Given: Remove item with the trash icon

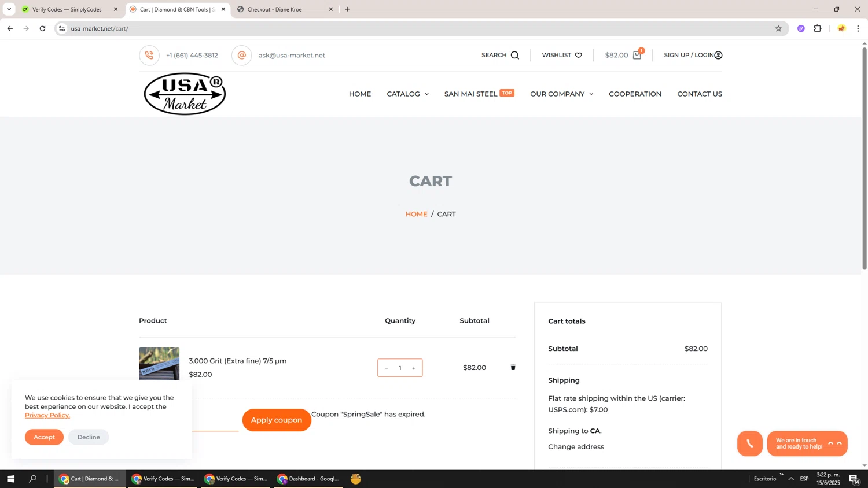Looking at the screenshot, I should point(513,368).
